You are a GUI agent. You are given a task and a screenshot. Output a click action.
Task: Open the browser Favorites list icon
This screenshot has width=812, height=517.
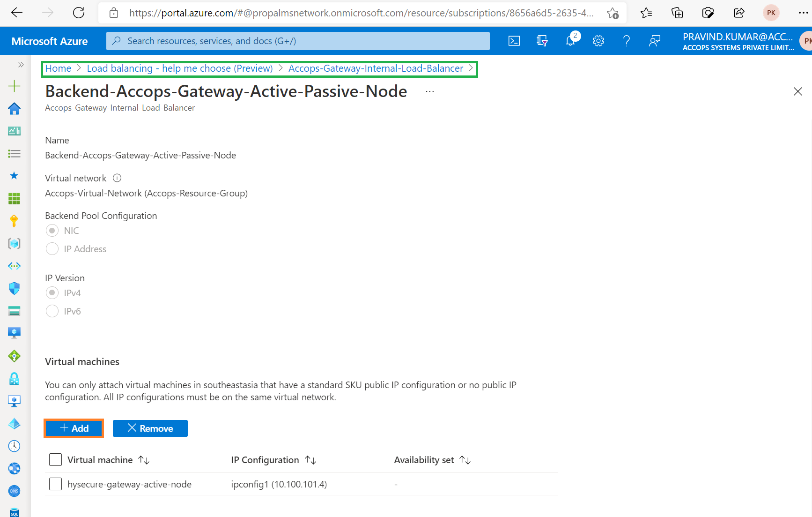point(646,13)
